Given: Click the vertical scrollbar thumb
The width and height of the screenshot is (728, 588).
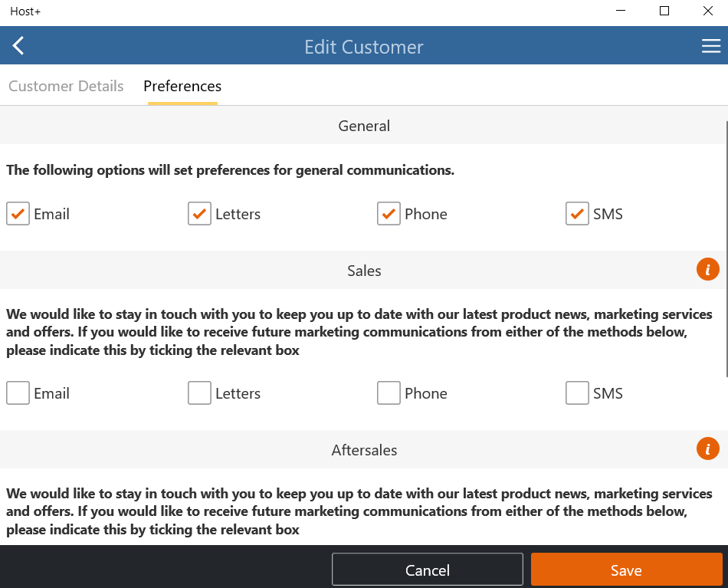Looking at the screenshot, I should coord(726,248).
